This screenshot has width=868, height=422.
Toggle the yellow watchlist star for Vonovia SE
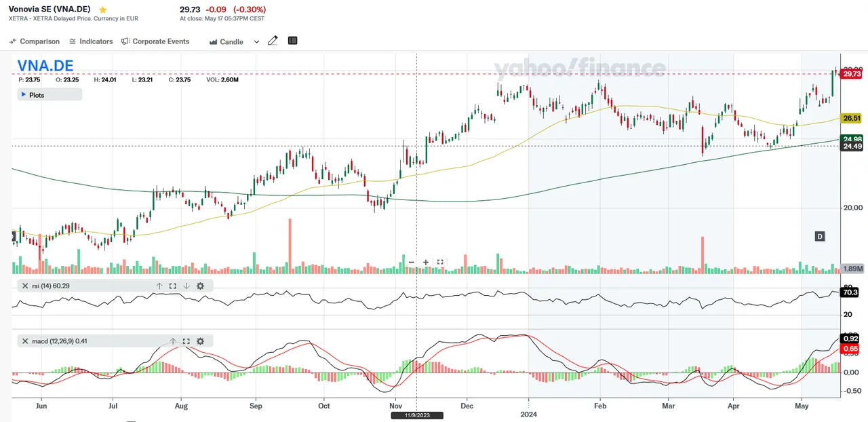click(x=102, y=10)
